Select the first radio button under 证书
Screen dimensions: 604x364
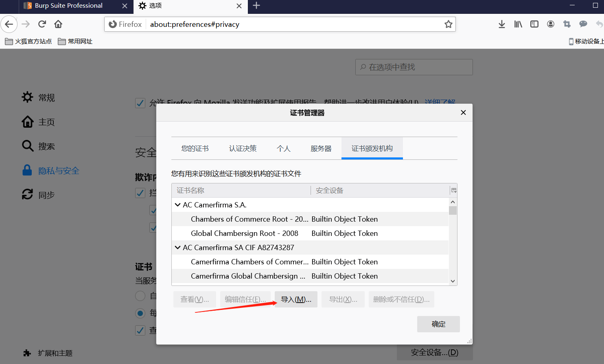[141, 296]
